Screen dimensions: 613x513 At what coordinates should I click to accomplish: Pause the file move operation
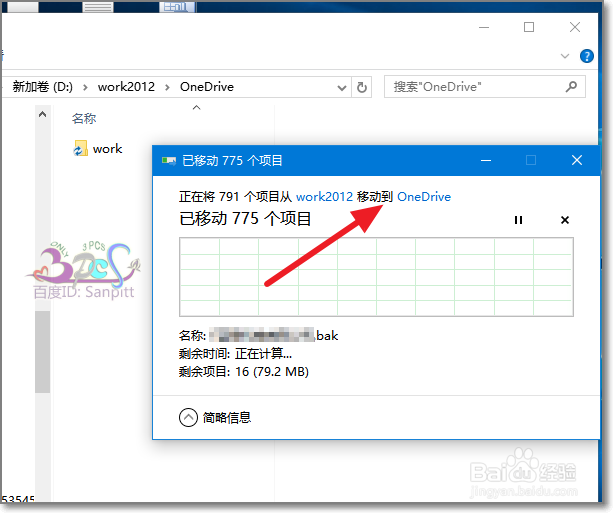click(x=518, y=220)
